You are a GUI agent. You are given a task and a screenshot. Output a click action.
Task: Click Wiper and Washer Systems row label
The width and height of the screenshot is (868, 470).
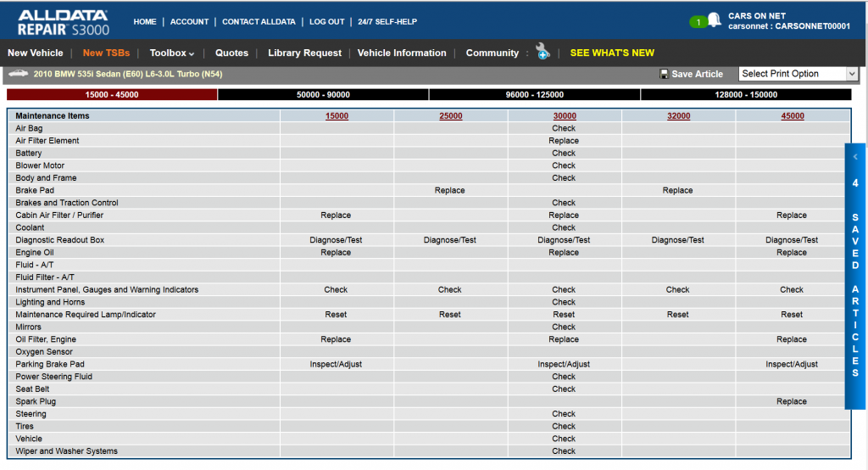pos(66,451)
